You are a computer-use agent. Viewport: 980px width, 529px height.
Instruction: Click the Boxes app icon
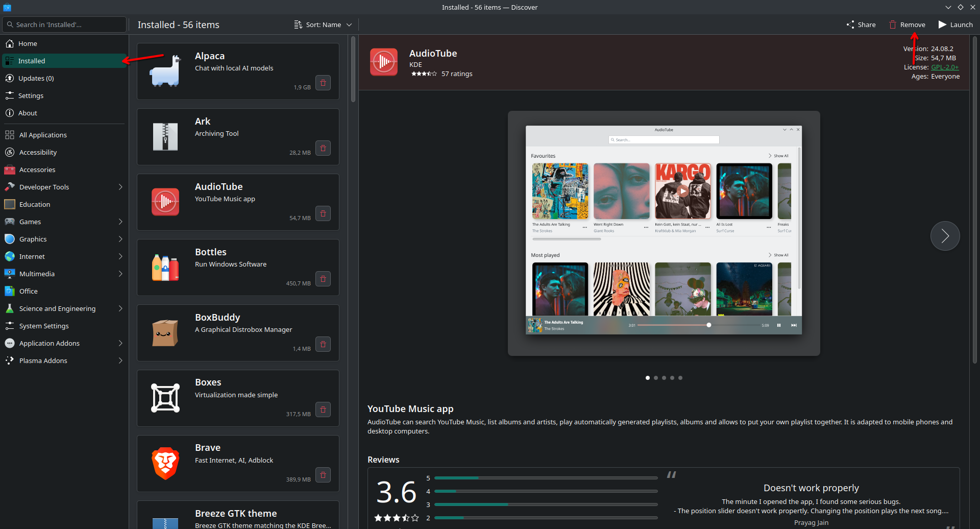(165, 398)
